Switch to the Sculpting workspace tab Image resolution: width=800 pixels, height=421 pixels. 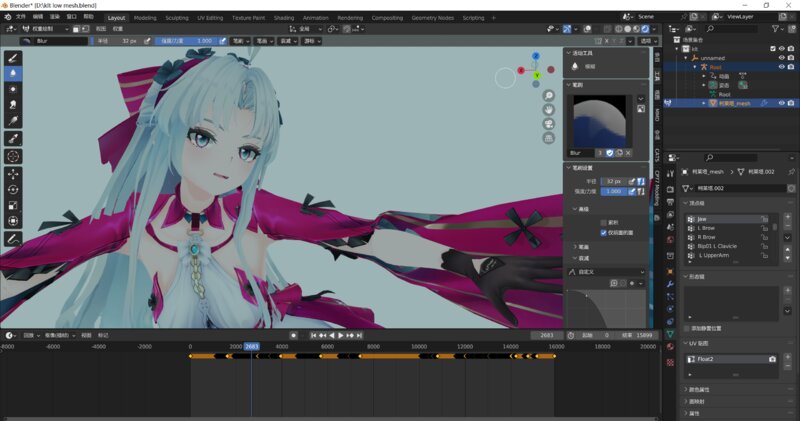pyautogui.click(x=177, y=18)
